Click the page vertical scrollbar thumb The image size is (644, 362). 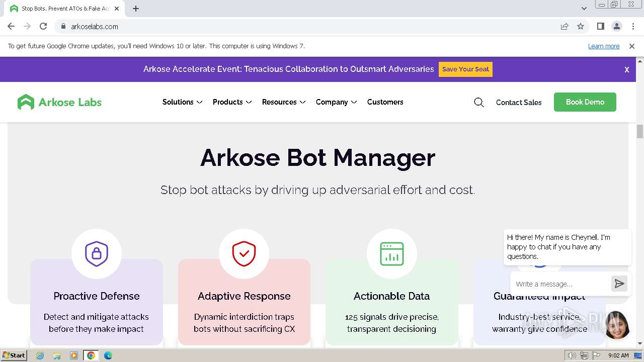pos(640,131)
